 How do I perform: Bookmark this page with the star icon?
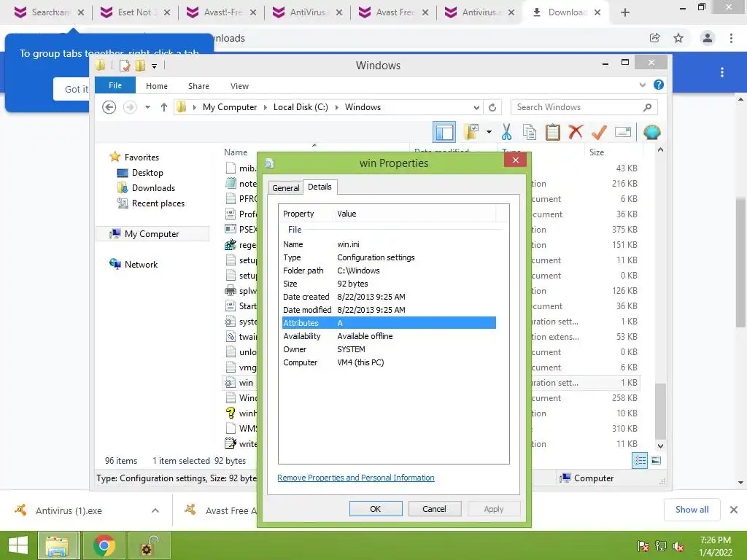678,38
